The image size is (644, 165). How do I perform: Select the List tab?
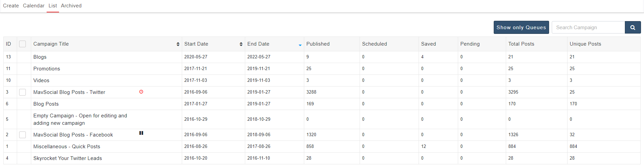(53, 6)
